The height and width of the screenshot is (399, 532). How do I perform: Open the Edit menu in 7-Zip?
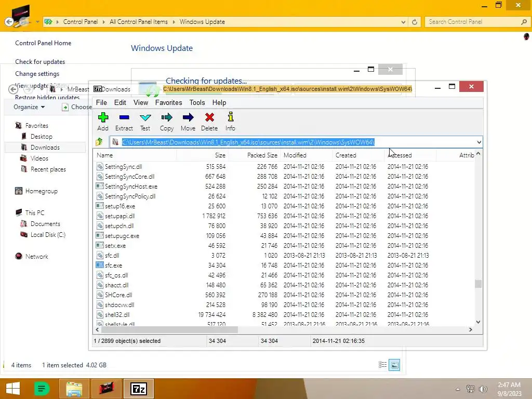pyautogui.click(x=120, y=102)
